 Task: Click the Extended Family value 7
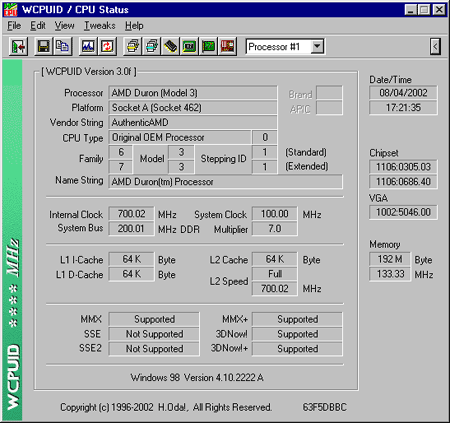point(121,167)
